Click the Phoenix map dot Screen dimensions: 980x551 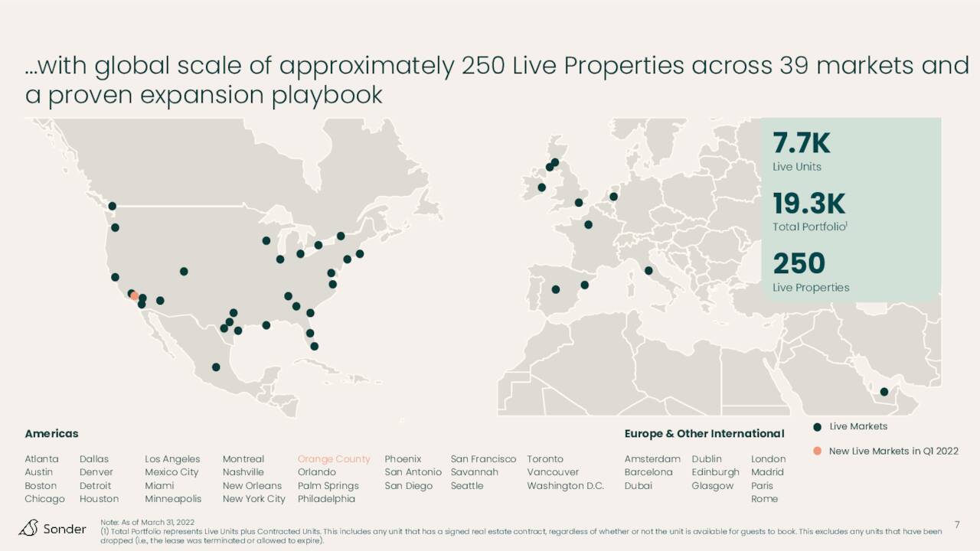[x=160, y=300]
